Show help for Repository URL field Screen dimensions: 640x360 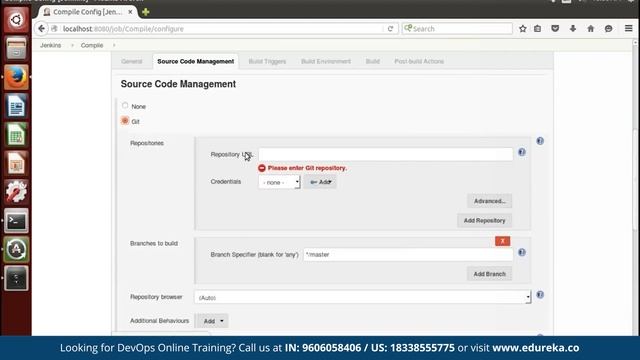522,152
